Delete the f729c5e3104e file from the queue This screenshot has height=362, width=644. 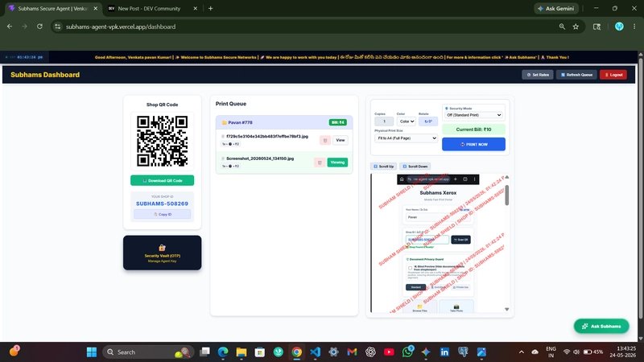[325, 140]
